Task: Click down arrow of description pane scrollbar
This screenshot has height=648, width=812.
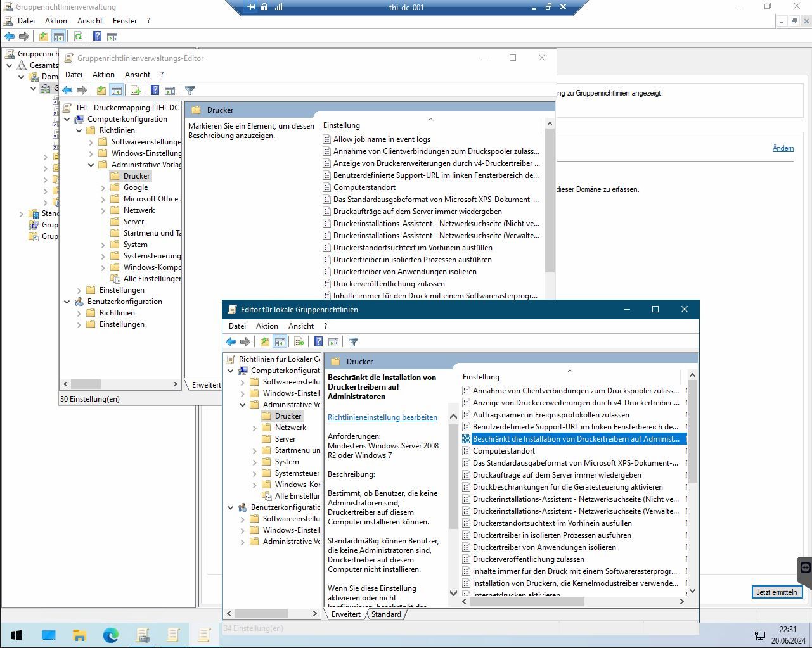Action: click(x=453, y=593)
